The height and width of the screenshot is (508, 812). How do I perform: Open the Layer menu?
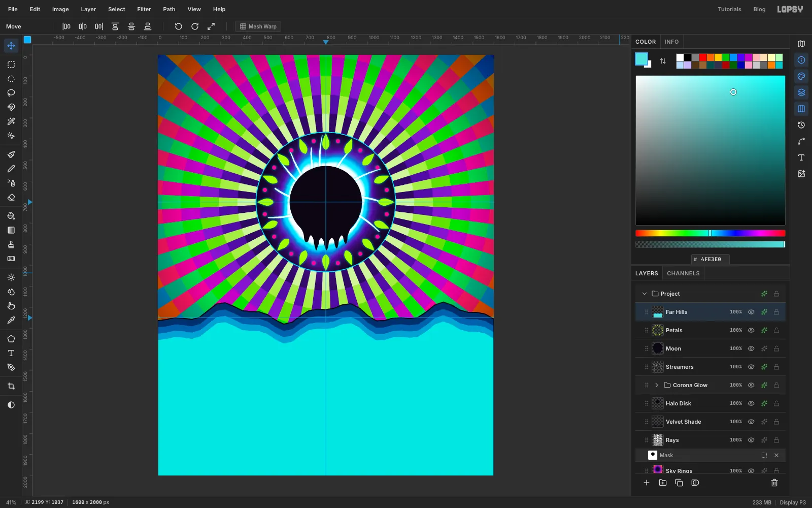[88, 9]
